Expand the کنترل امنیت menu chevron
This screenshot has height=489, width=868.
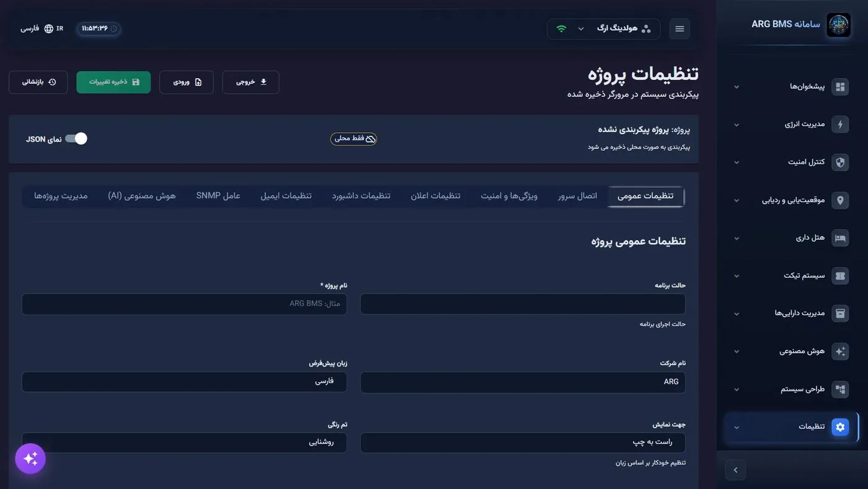click(737, 163)
